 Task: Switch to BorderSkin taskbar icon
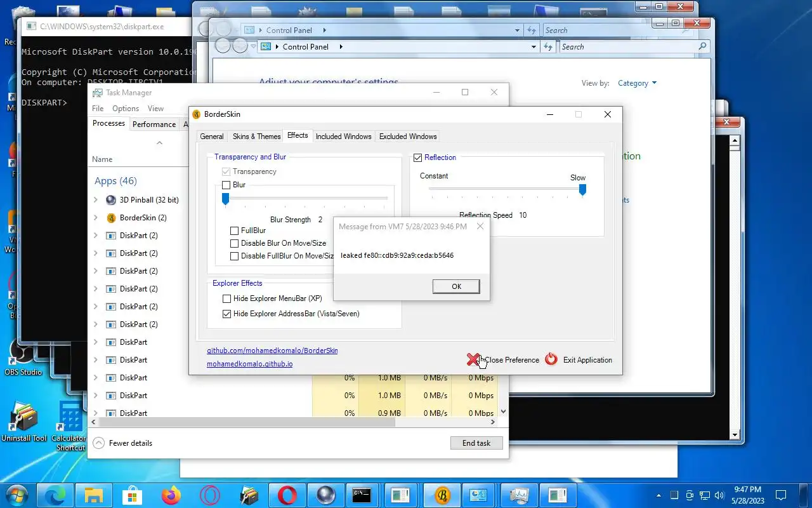pos(442,495)
